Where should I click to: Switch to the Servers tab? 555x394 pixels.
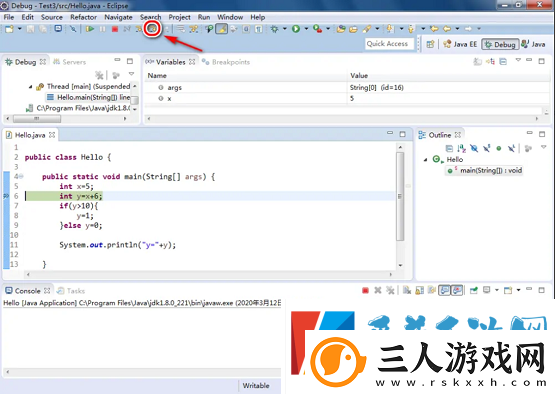[x=69, y=62]
